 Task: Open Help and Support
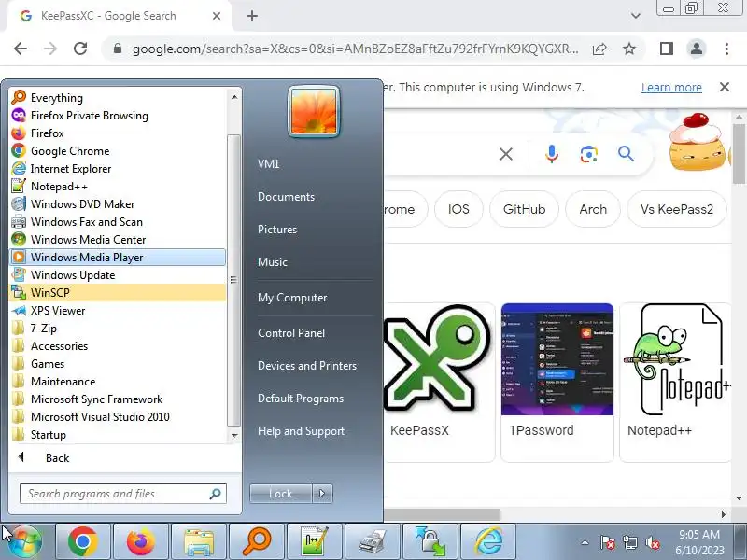(301, 431)
